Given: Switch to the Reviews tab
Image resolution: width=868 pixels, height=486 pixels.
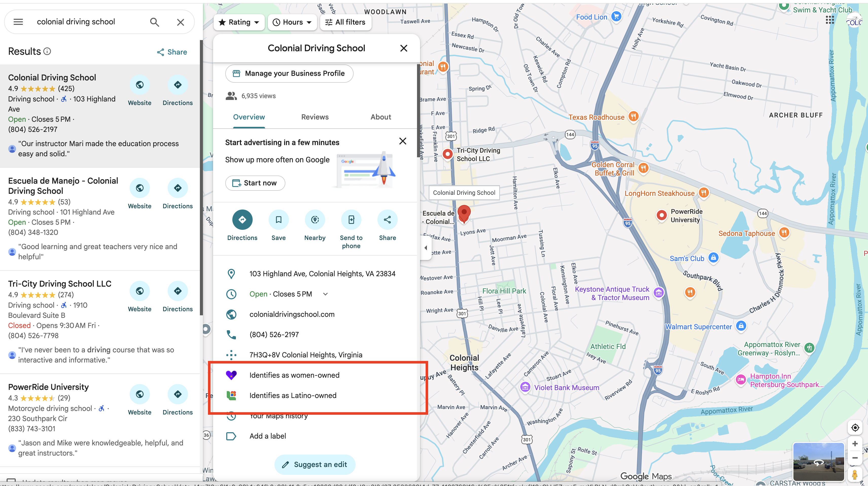Looking at the screenshot, I should tap(315, 117).
